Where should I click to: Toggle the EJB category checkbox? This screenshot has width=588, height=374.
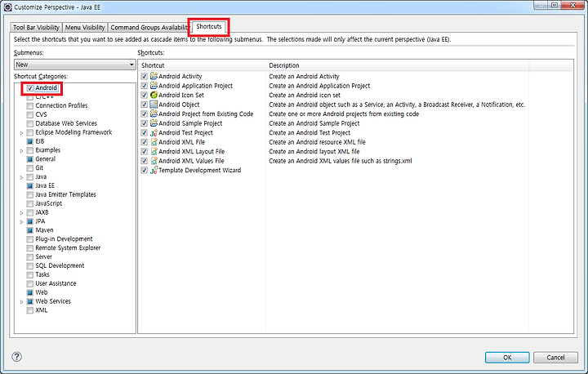pos(30,141)
